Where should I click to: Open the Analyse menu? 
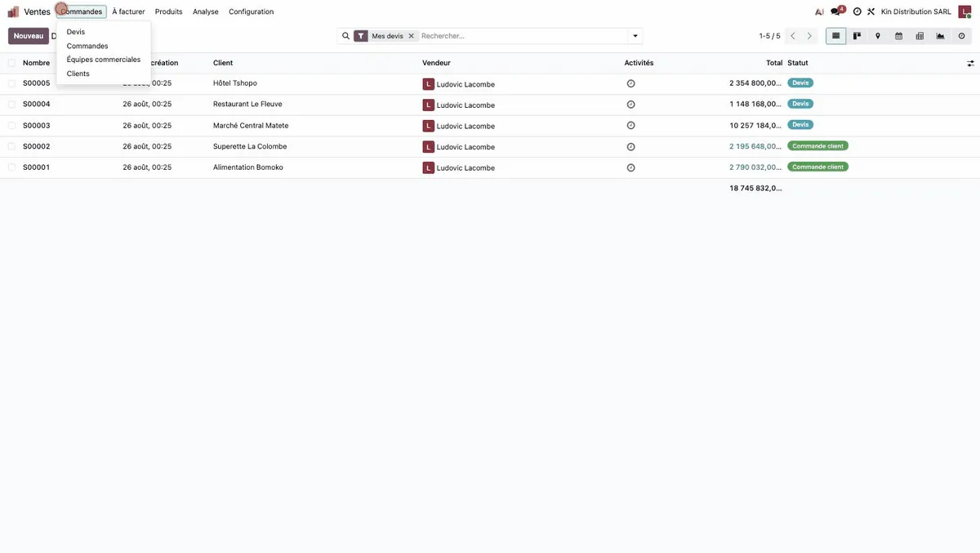206,11
